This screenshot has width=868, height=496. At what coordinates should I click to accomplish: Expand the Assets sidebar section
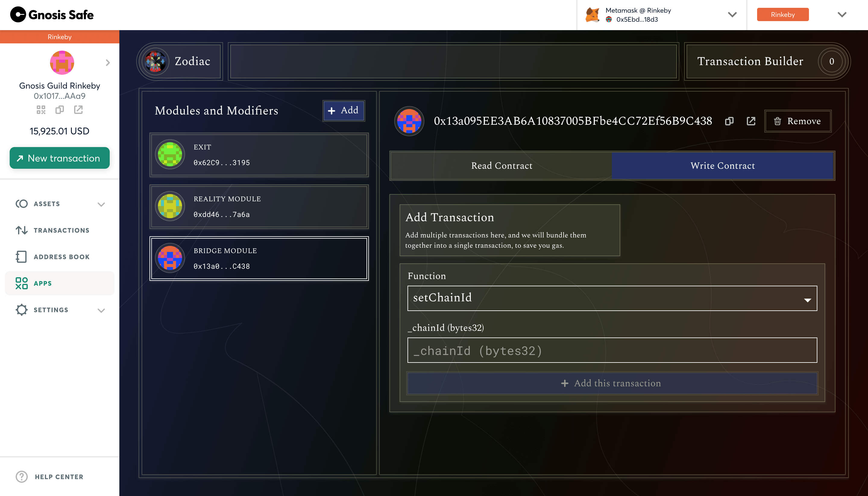click(x=101, y=204)
